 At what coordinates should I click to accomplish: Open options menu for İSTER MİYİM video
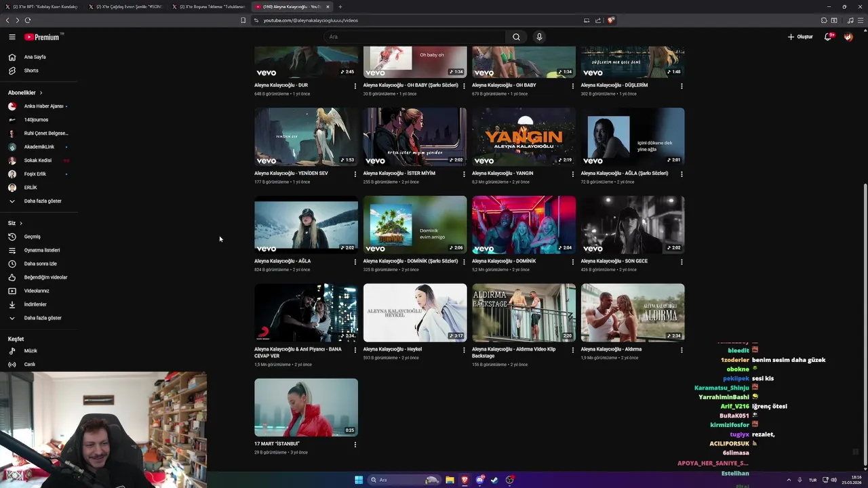(x=464, y=174)
